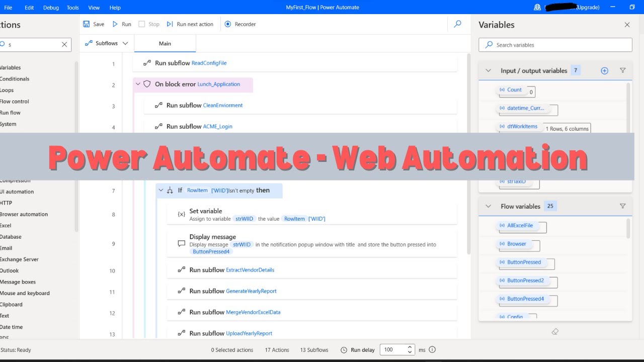Clear the actions search box X
Image resolution: width=644 pixels, height=362 pixels.
[64, 45]
